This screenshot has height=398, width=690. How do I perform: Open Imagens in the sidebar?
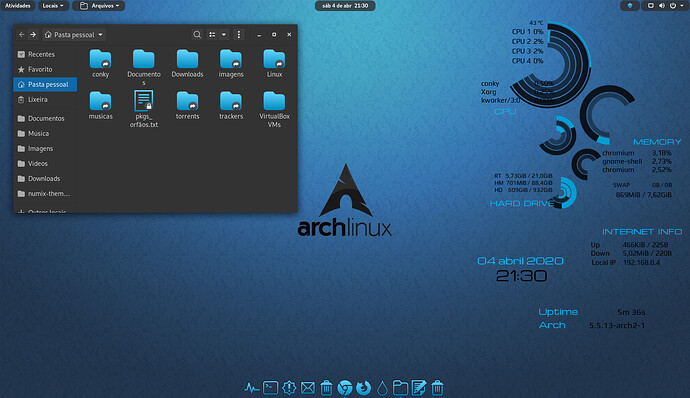45,148
